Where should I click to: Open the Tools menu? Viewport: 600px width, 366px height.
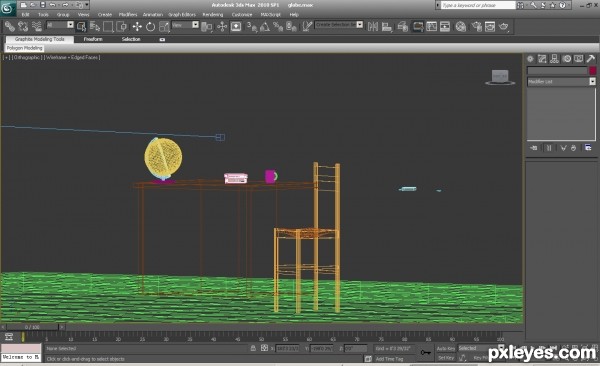[x=43, y=15]
